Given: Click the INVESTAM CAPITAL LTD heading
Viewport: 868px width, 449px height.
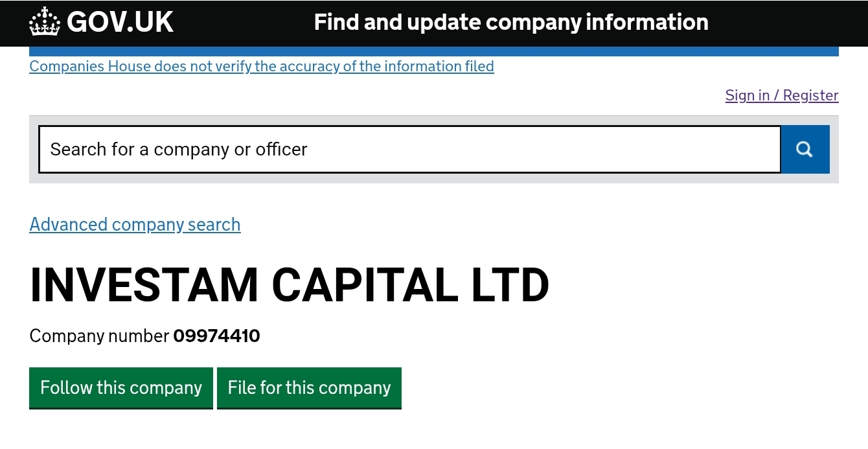Looking at the screenshot, I should [x=290, y=285].
